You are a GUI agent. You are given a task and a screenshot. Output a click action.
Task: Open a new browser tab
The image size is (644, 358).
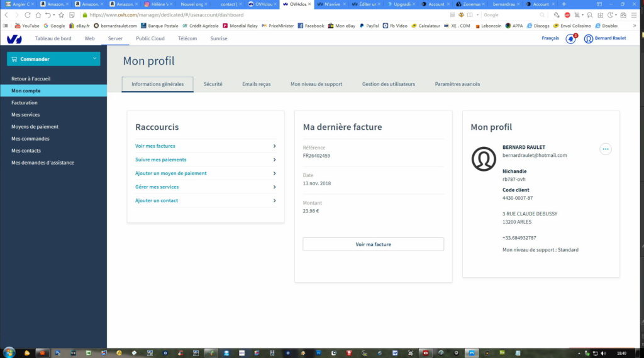tap(564, 4)
